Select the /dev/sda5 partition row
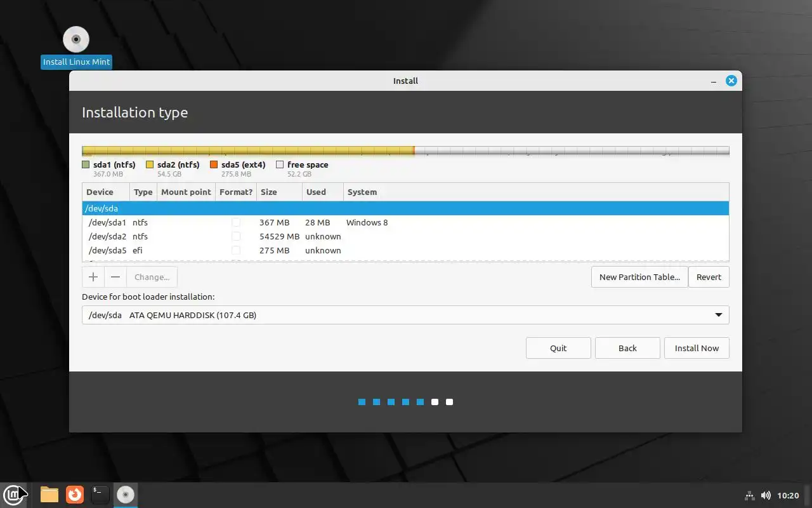 (x=405, y=250)
